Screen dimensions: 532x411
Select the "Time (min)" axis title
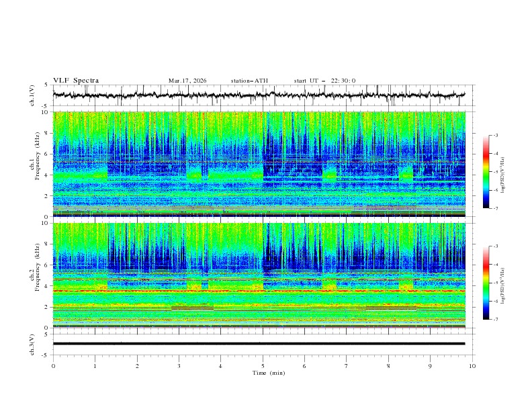[269, 373]
